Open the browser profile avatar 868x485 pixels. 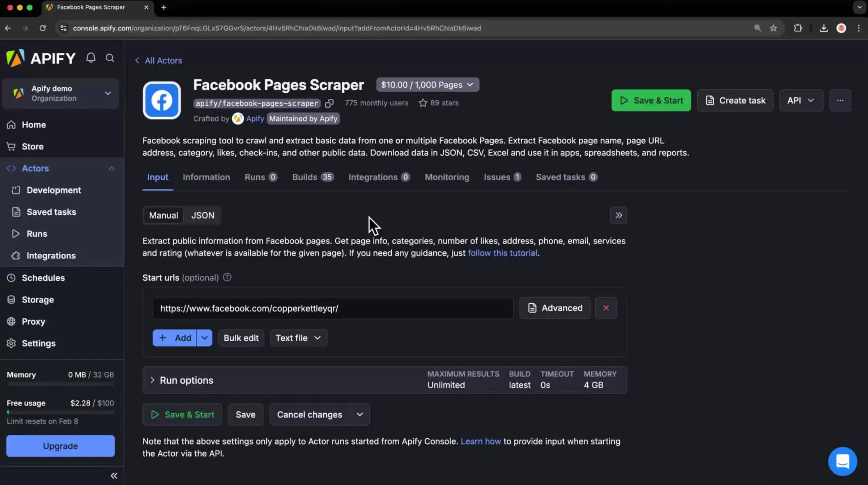pos(841,28)
